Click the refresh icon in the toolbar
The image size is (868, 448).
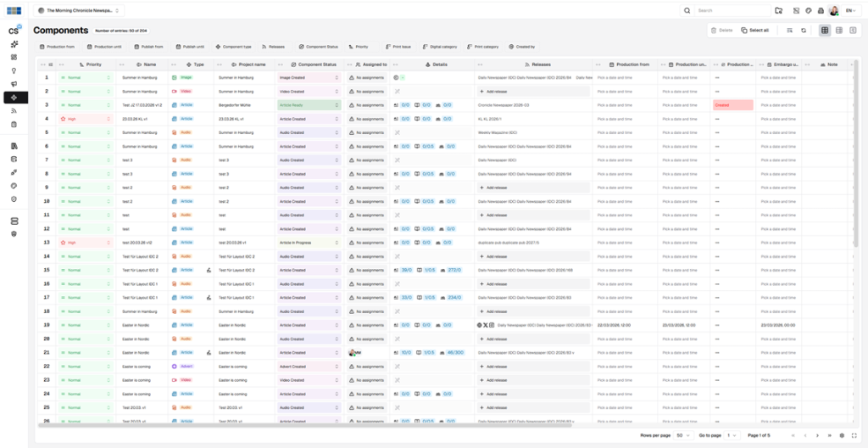pyautogui.click(x=804, y=30)
